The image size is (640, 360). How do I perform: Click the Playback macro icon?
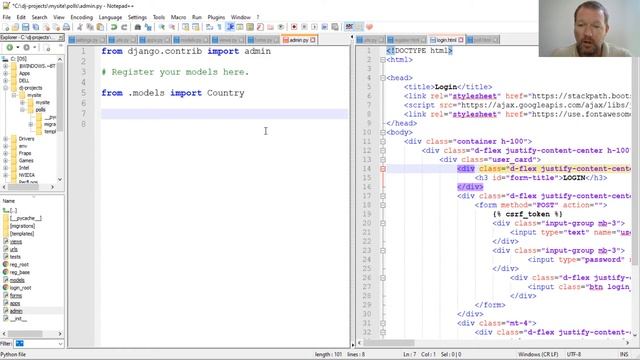coord(314,27)
